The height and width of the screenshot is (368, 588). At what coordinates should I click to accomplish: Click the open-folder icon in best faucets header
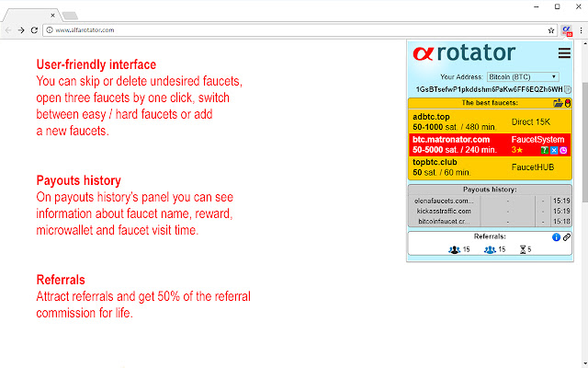coord(558,103)
